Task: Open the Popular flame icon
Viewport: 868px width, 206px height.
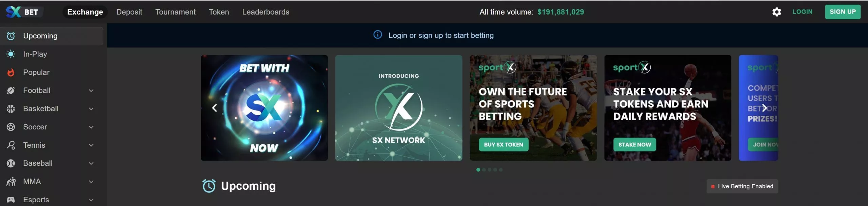Action: tap(11, 73)
